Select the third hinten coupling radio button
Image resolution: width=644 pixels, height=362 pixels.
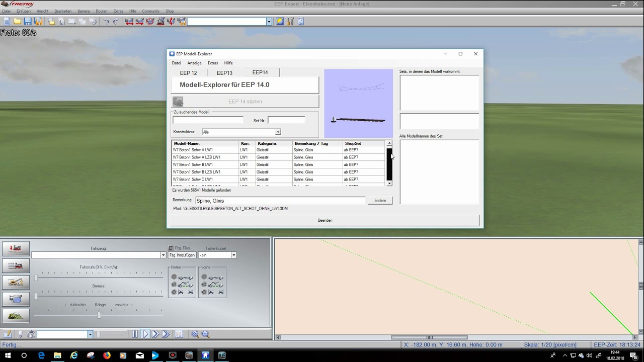coord(174,292)
